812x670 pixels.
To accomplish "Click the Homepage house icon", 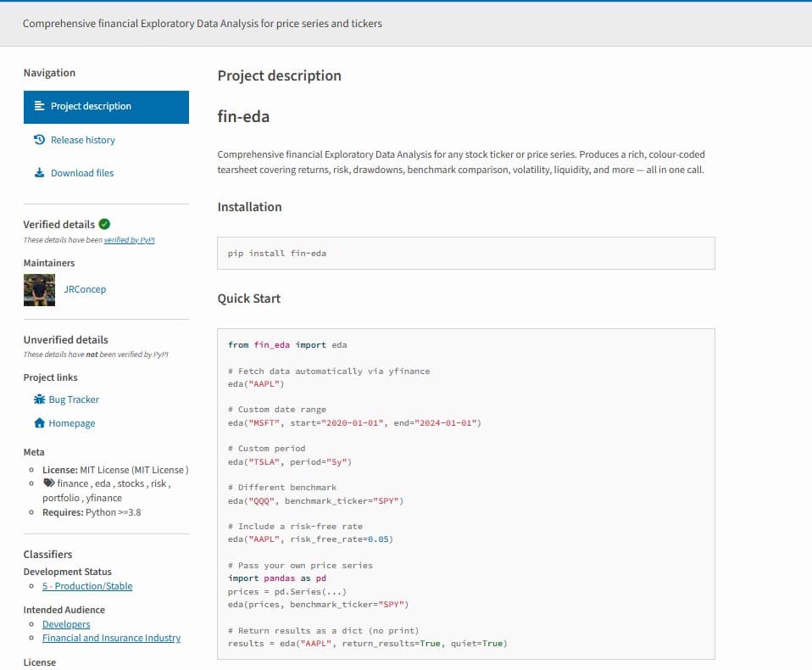I will point(39,423).
